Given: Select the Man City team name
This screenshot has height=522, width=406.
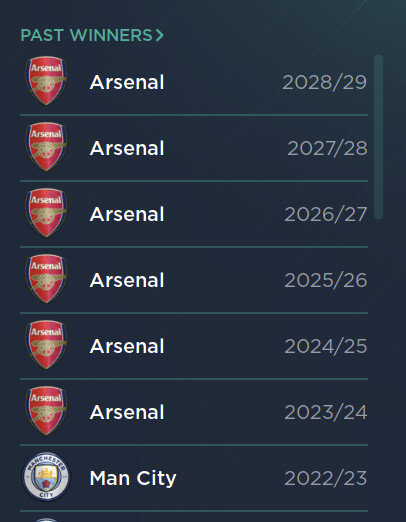Looking at the screenshot, I should point(133,479).
